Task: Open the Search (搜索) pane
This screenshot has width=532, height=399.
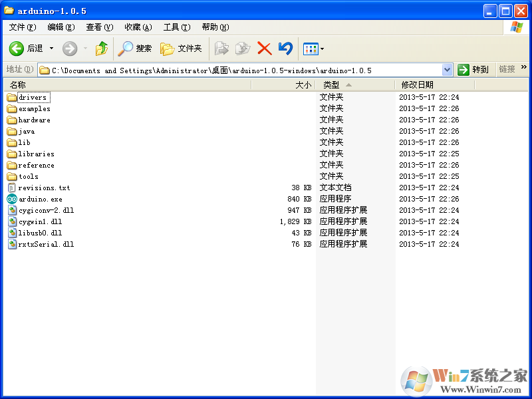Action: (x=135, y=49)
